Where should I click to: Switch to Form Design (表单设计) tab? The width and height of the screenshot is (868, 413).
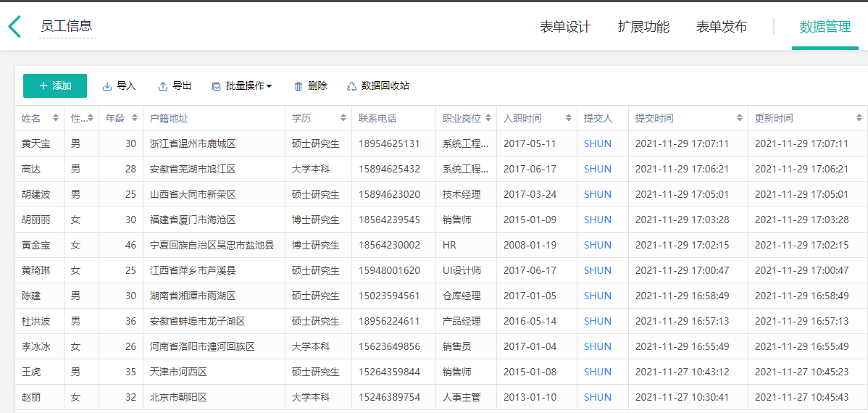point(565,27)
